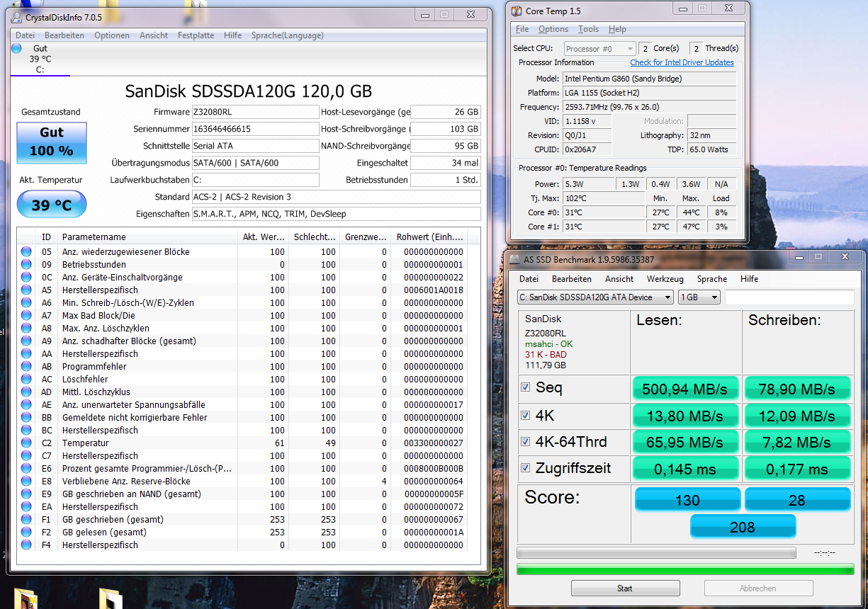Image resolution: width=868 pixels, height=609 pixels.
Task: Click status orb of row 09 Betriebsstunden
Action: pyautogui.click(x=26, y=264)
